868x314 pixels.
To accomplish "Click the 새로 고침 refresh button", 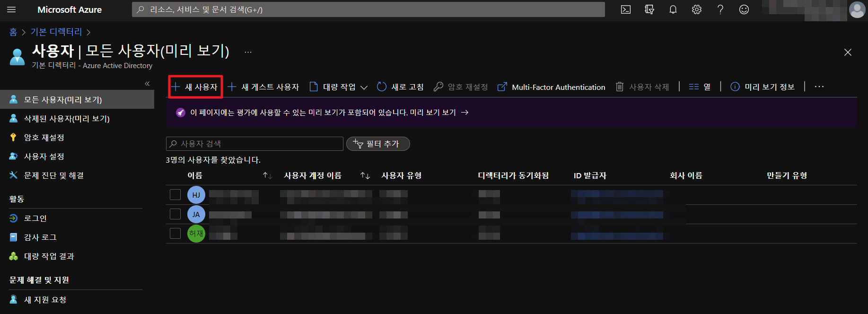I will [x=400, y=87].
